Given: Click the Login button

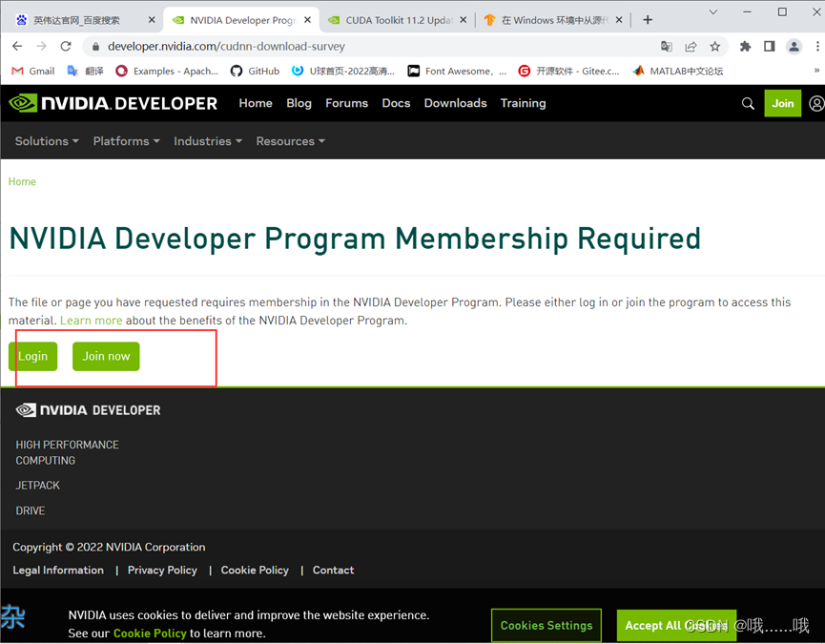Looking at the screenshot, I should tap(32, 356).
